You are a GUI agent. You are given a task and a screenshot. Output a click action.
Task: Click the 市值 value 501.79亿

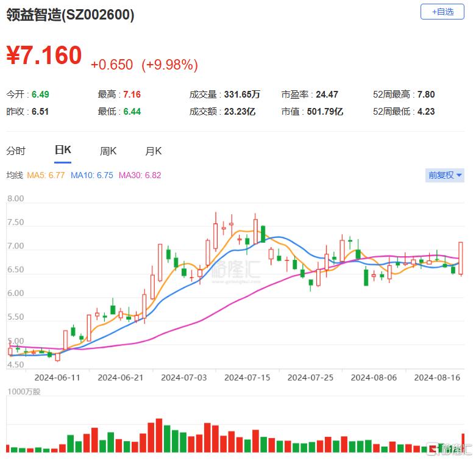point(325,112)
